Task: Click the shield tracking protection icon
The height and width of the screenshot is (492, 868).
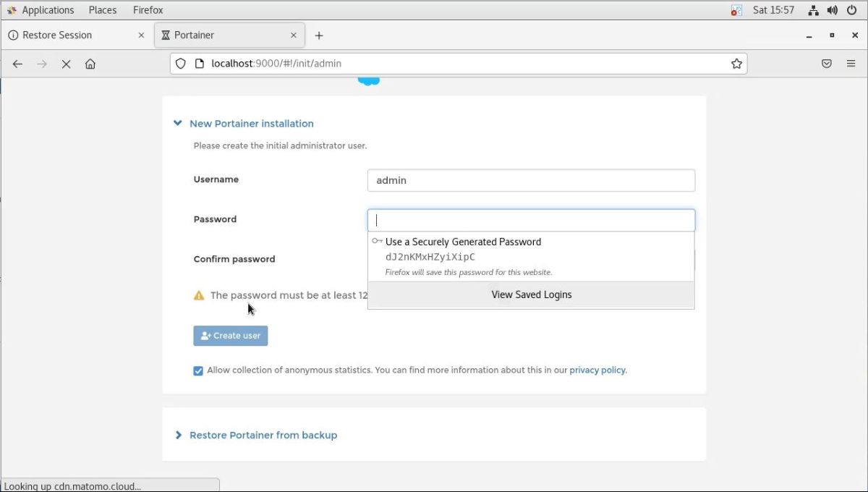Action: point(182,64)
